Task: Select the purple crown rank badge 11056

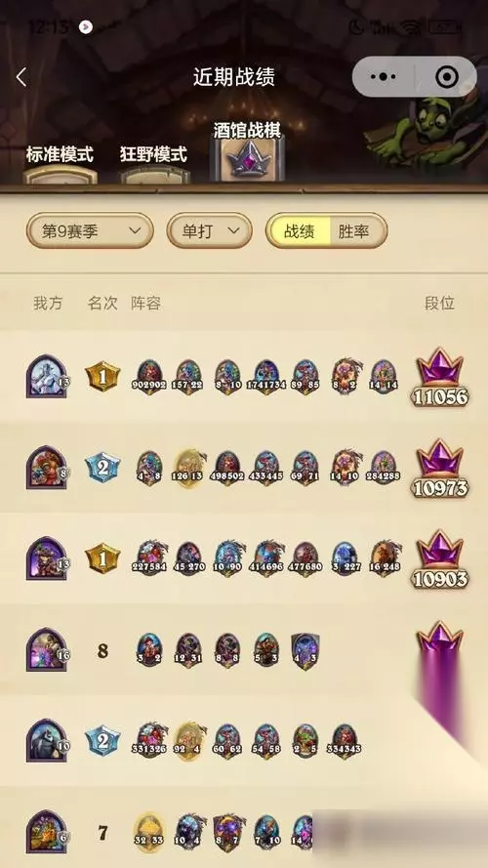Action: pyautogui.click(x=440, y=378)
